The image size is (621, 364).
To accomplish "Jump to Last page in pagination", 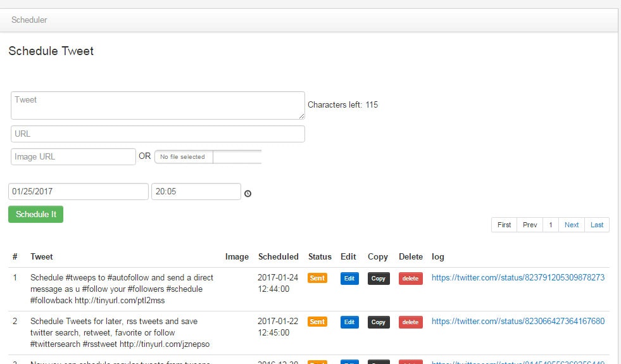I will (597, 225).
